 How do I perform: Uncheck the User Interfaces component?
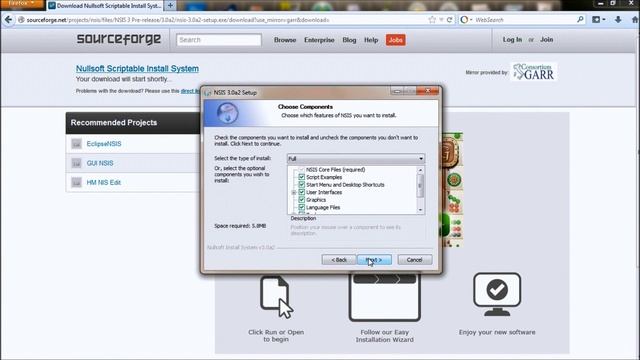pyautogui.click(x=301, y=192)
